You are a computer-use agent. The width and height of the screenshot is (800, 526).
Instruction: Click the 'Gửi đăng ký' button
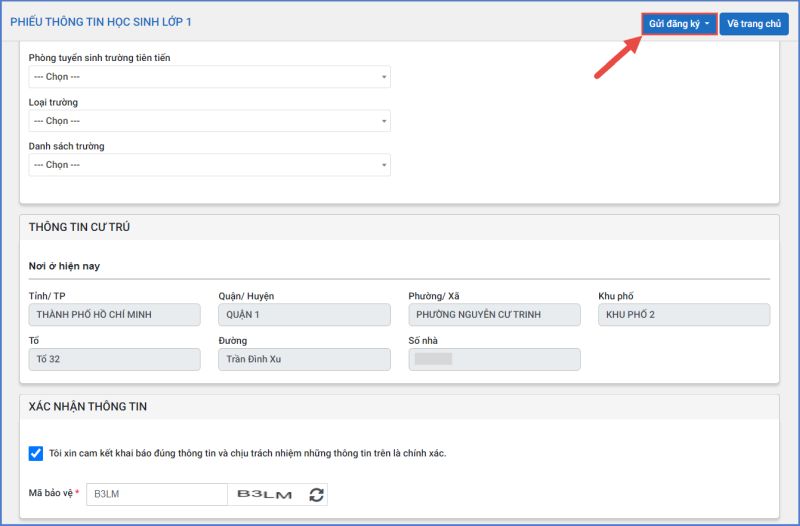tap(673, 24)
